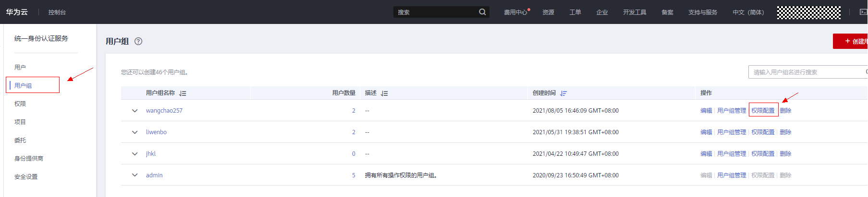Screen dimensions: 868x197
Task: Focus the top bar 搜索 field
Action: point(441,12)
